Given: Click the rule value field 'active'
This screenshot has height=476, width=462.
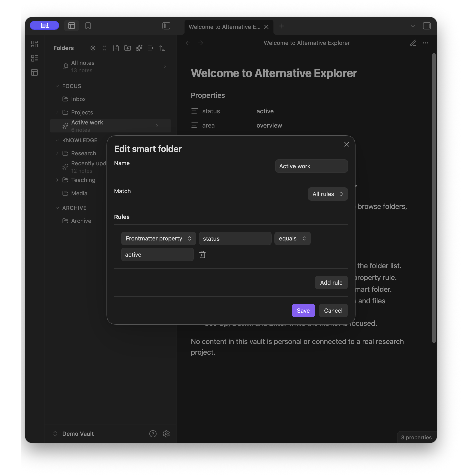Looking at the screenshot, I should pos(157,255).
